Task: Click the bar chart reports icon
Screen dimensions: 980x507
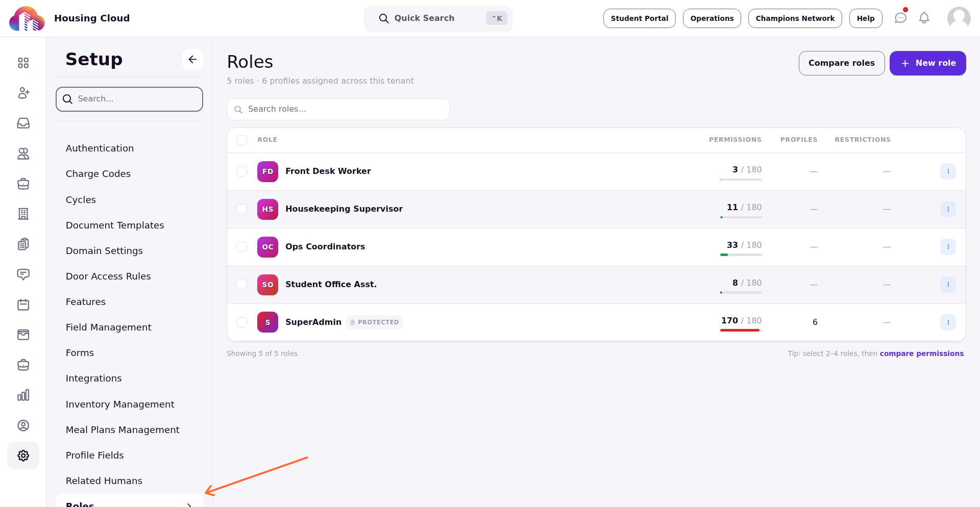Action: tap(23, 395)
